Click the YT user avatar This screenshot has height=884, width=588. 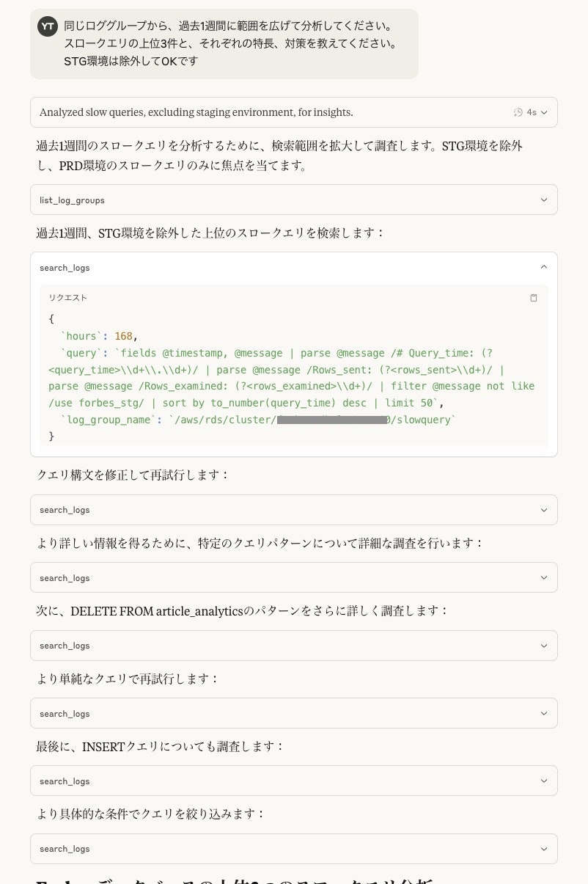pos(48,26)
